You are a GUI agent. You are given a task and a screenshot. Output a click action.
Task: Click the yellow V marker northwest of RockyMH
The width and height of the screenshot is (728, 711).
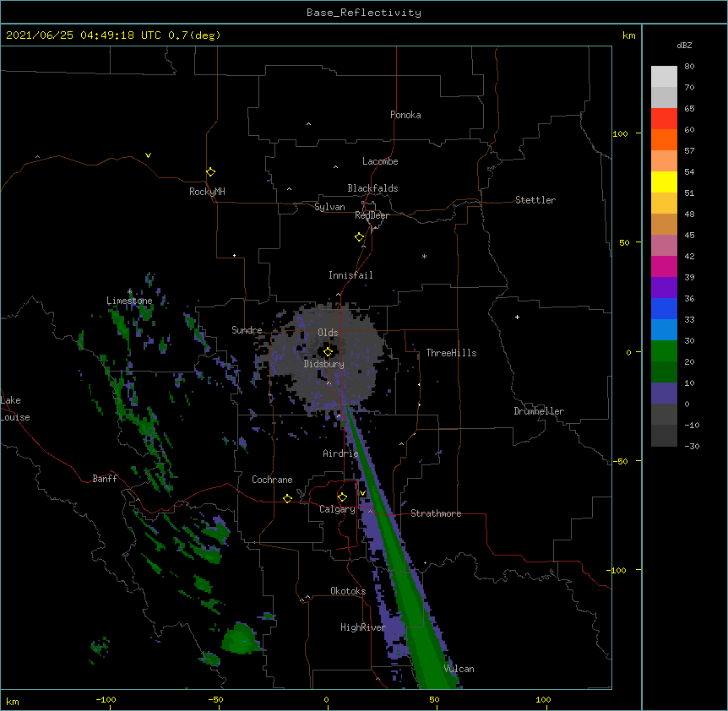(148, 155)
